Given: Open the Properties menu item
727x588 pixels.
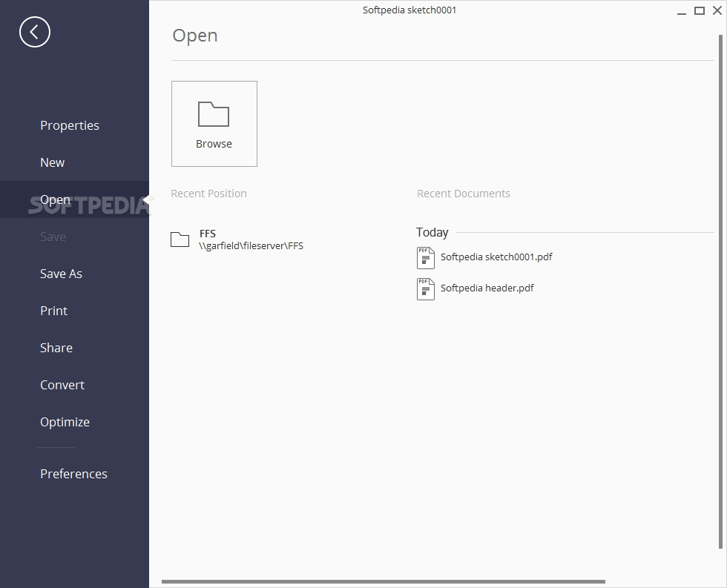Looking at the screenshot, I should click(70, 125).
